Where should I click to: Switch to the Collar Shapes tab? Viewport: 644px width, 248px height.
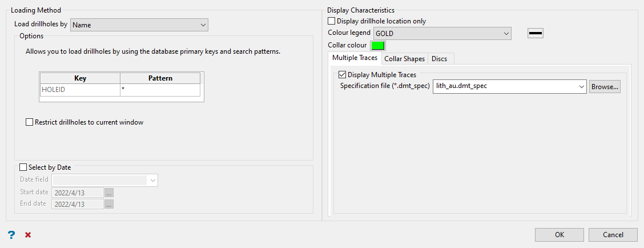pos(404,59)
